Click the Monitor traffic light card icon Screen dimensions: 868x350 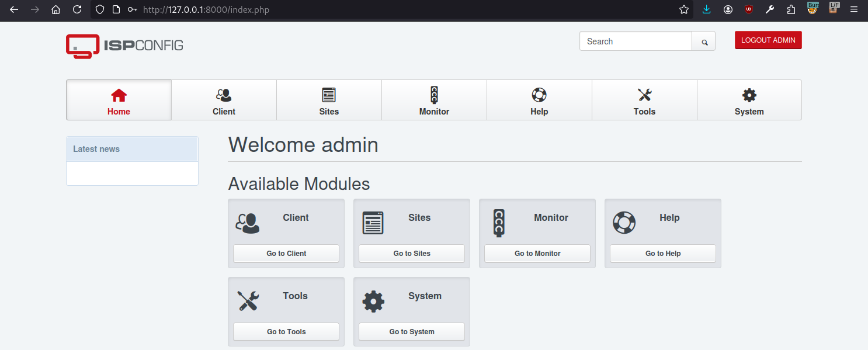[498, 223]
